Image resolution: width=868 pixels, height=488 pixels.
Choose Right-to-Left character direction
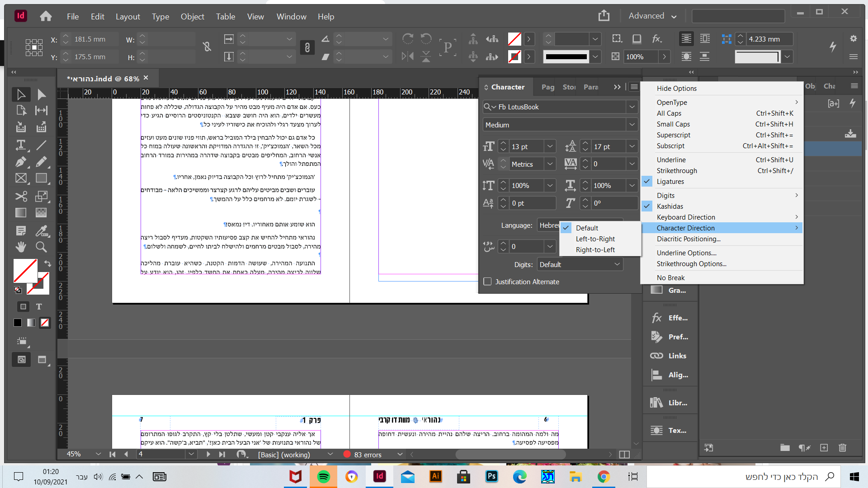coord(595,250)
